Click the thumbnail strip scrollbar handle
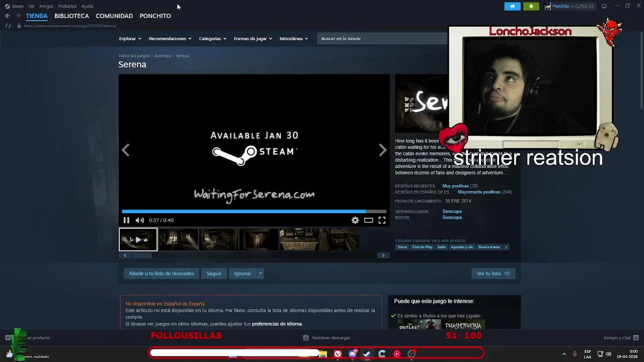 tap(141, 255)
